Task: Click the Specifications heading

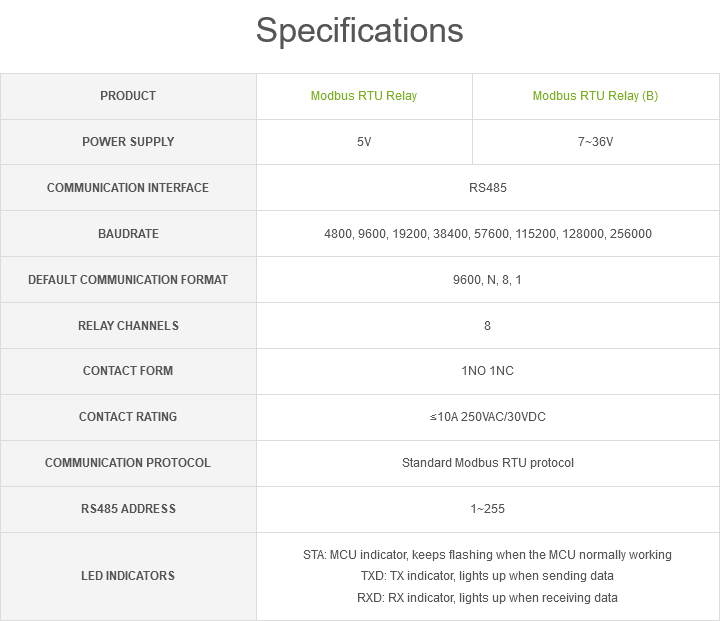Action: point(359,30)
